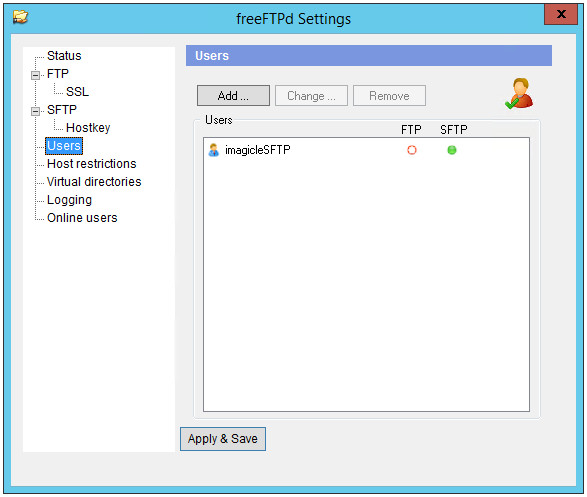Click the green SFTP status dot for imagicleSFTP
587x497 pixels.
pyautogui.click(x=452, y=150)
